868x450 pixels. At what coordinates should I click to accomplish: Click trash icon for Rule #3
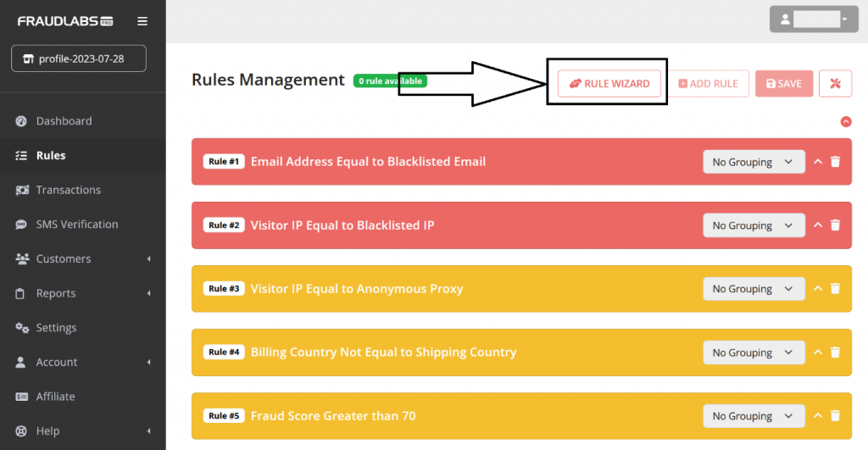coord(835,289)
